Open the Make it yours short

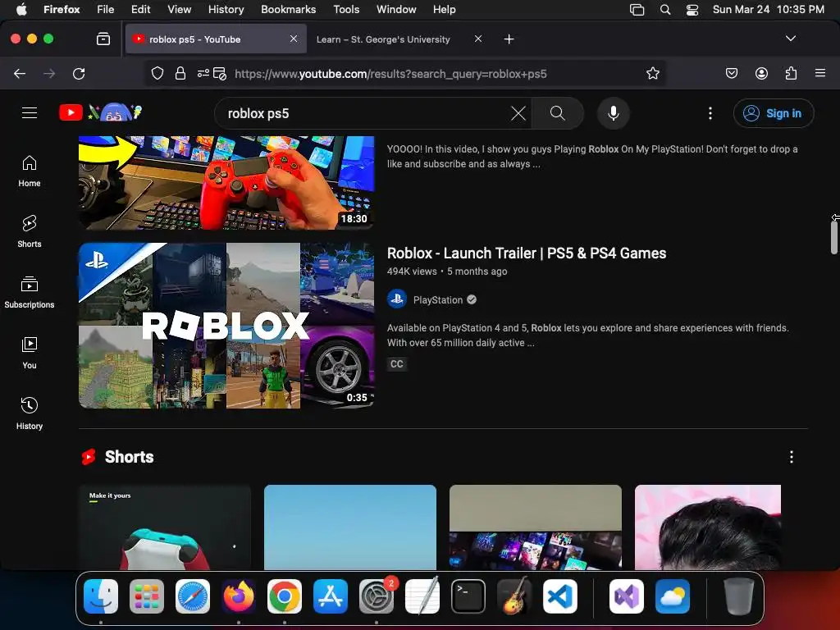coord(164,527)
